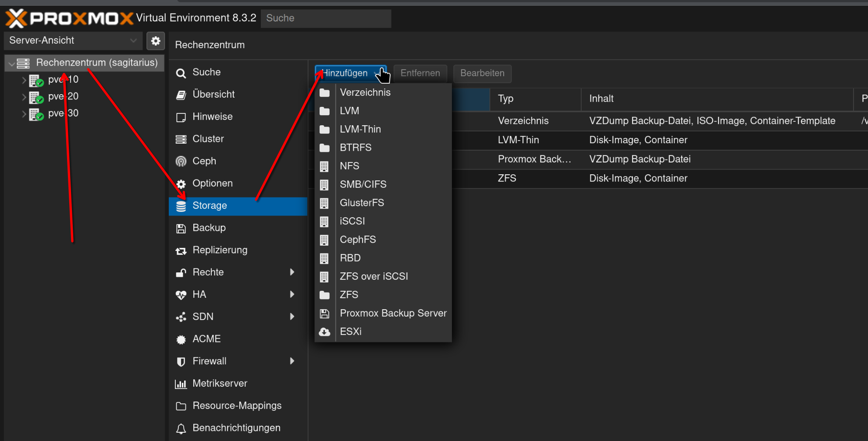
Task: Select CephFS from the add menu
Action: [x=383, y=240]
